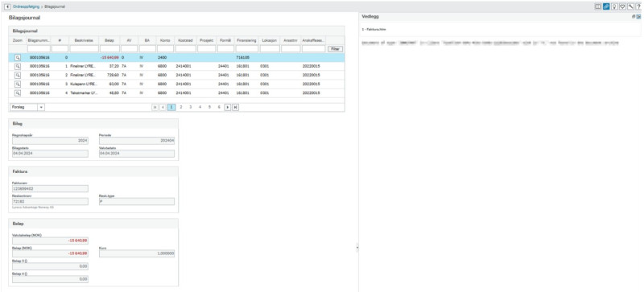The image size is (644, 292).
Task: Select the amount -15 640,99 in table
Action: [x=109, y=57]
